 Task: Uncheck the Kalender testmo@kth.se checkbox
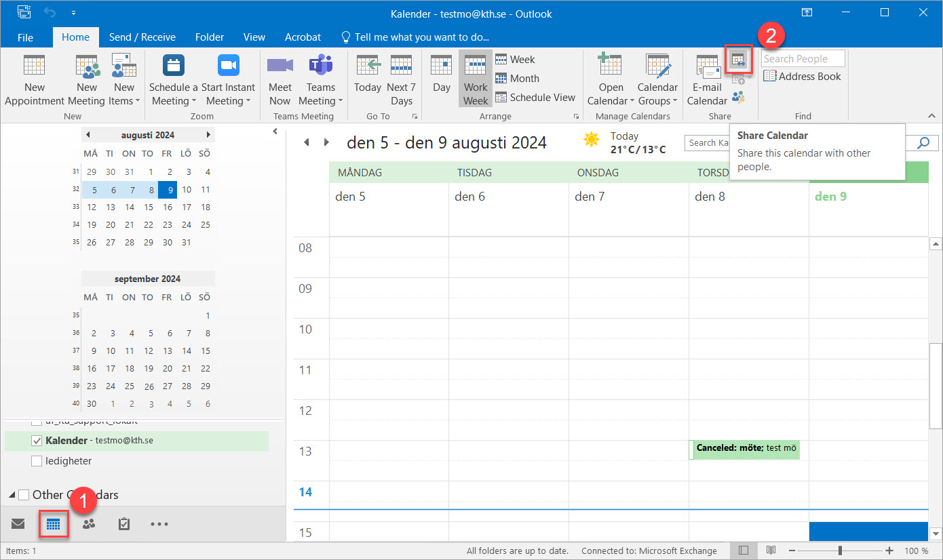[37, 441]
